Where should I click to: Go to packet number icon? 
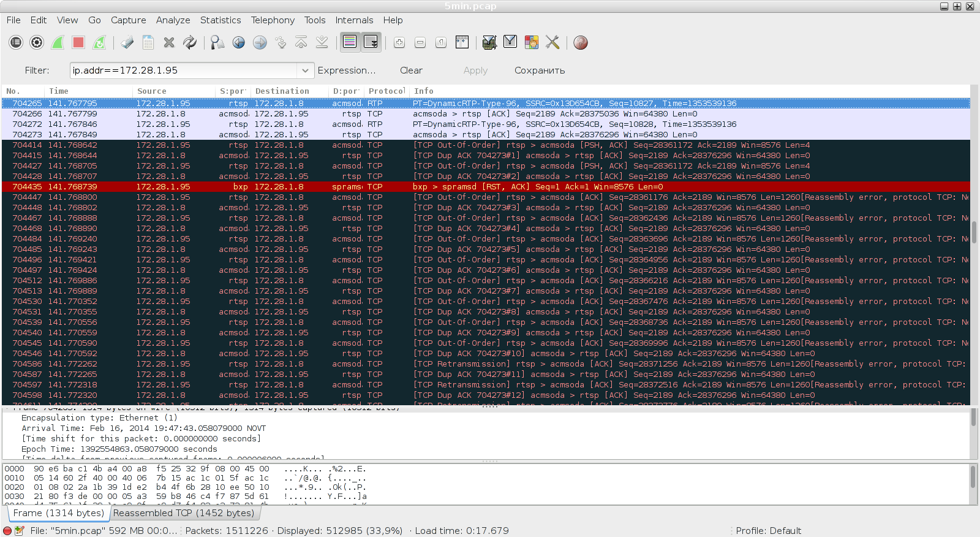[x=281, y=42]
